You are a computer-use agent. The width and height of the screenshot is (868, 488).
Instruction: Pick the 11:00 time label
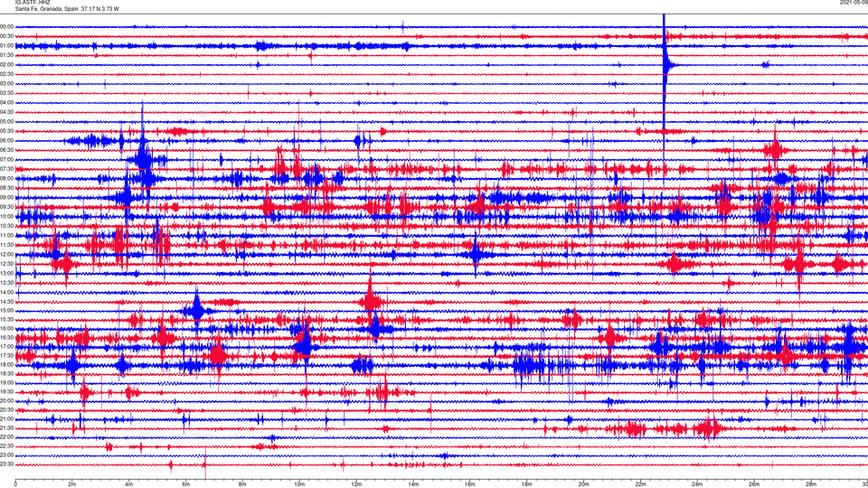[6, 235]
